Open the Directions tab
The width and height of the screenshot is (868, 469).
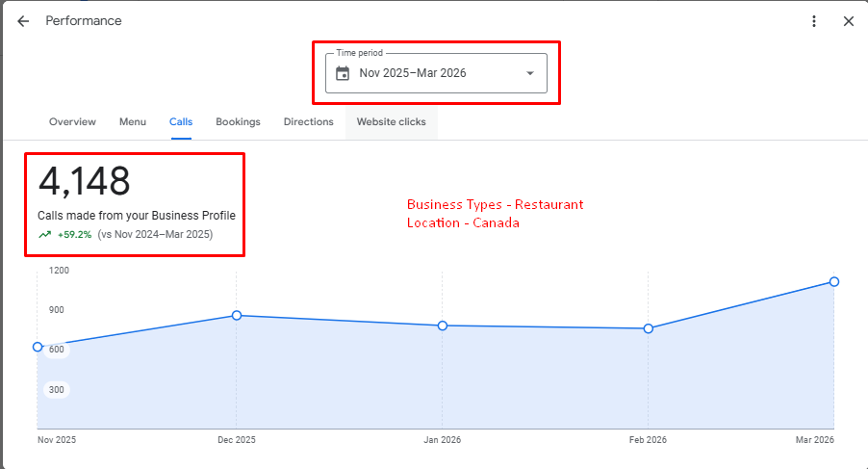click(x=308, y=122)
